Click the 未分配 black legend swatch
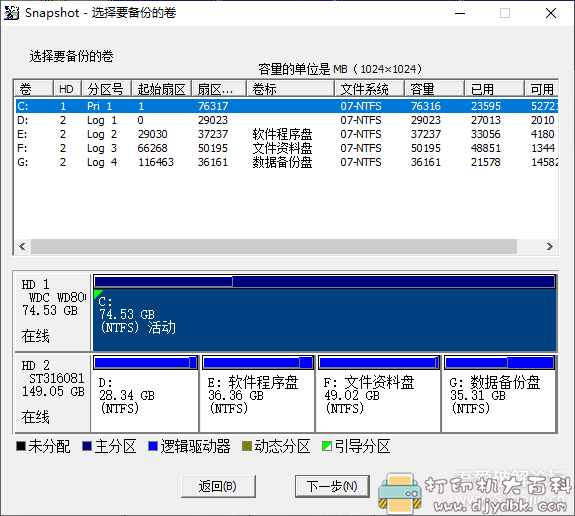This screenshot has width=575, height=516. coord(21,446)
